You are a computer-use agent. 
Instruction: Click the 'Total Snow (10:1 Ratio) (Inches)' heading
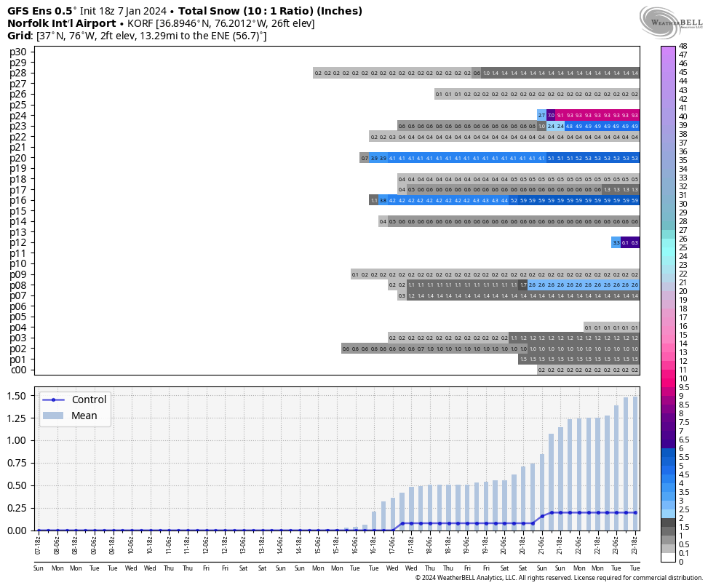click(x=270, y=10)
